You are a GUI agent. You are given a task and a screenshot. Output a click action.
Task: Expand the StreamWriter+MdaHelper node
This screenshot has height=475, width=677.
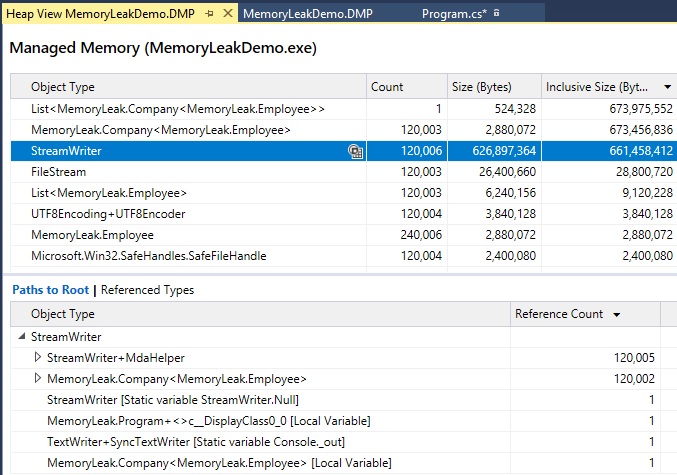(x=39, y=357)
